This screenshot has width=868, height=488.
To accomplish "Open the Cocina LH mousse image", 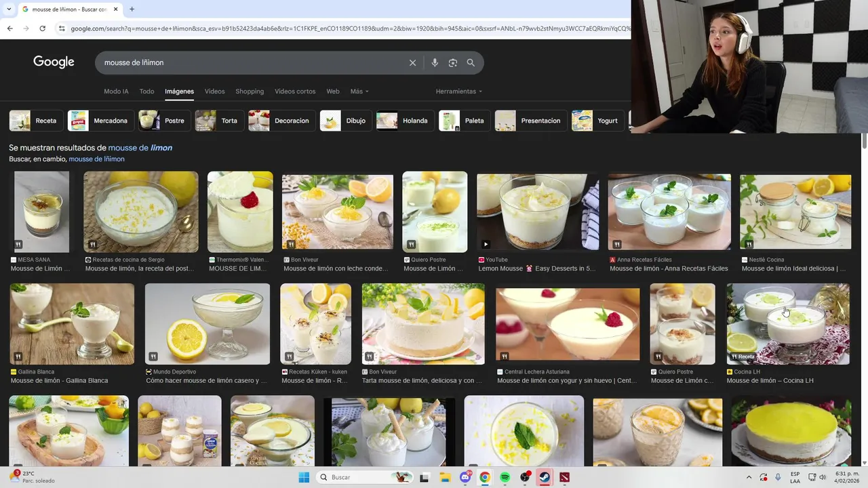I will tap(788, 324).
